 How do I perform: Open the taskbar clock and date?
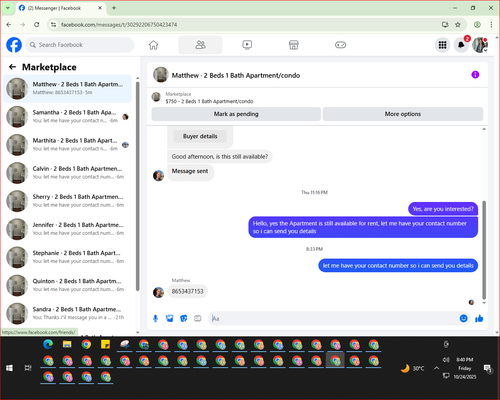click(465, 368)
